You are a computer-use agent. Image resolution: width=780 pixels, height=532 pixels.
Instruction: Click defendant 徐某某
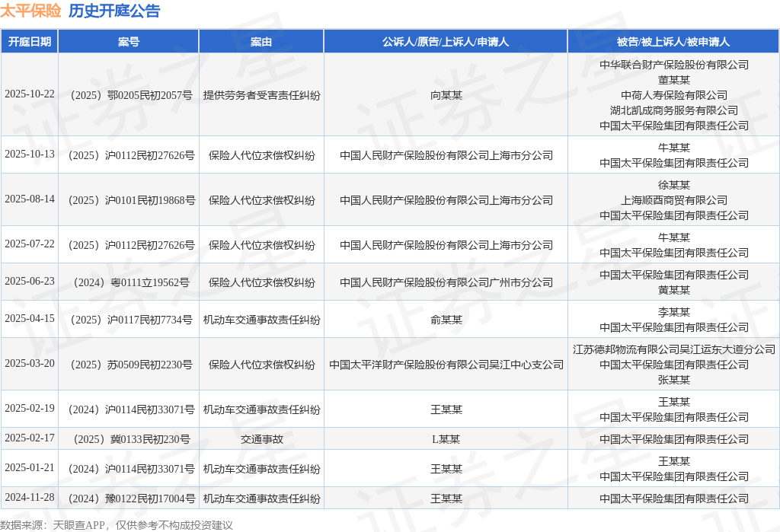(x=673, y=185)
